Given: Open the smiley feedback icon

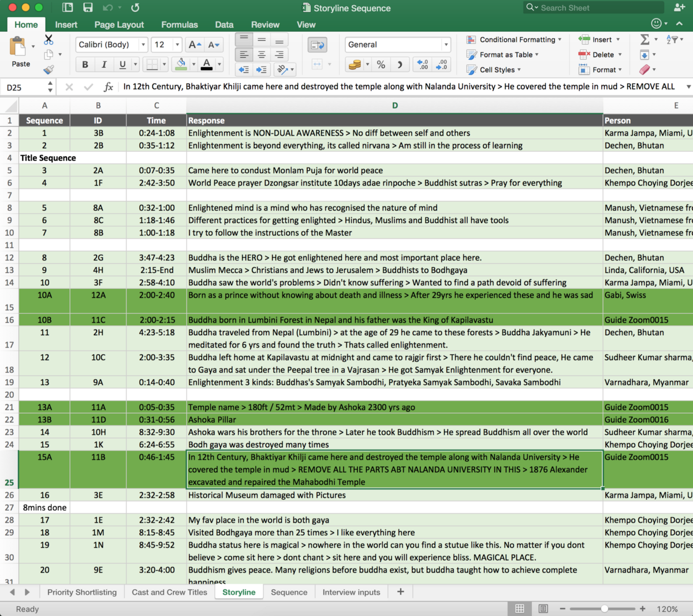Looking at the screenshot, I should (x=657, y=23).
